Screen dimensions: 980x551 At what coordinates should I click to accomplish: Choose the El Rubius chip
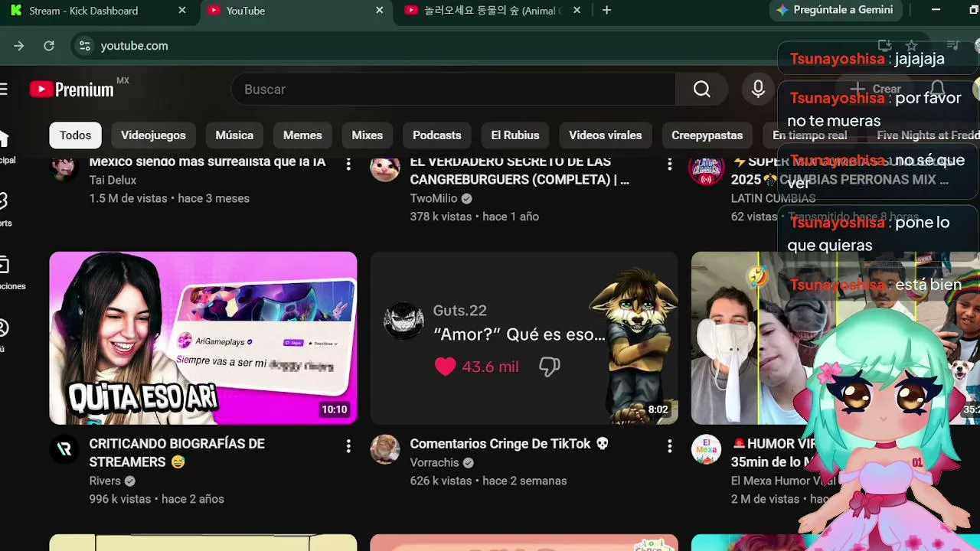(x=515, y=135)
